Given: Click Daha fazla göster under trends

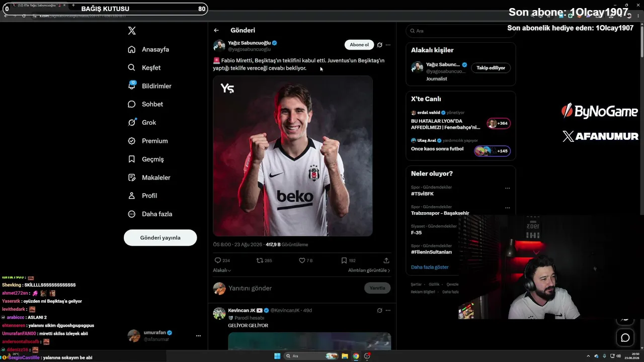Looking at the screenshot, I should pos(430,267).
